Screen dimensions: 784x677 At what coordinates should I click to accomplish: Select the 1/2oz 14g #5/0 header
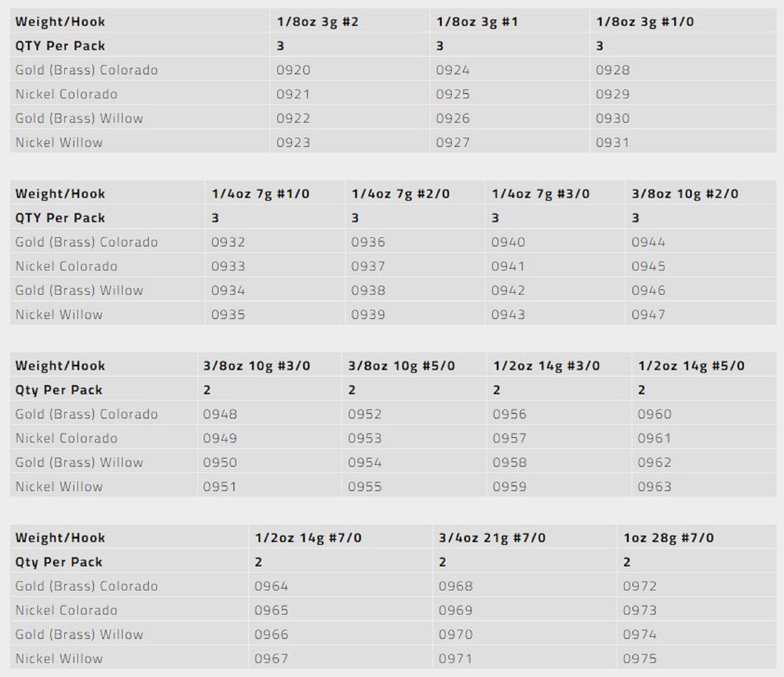pyautogui.click(x=691, y=366)
